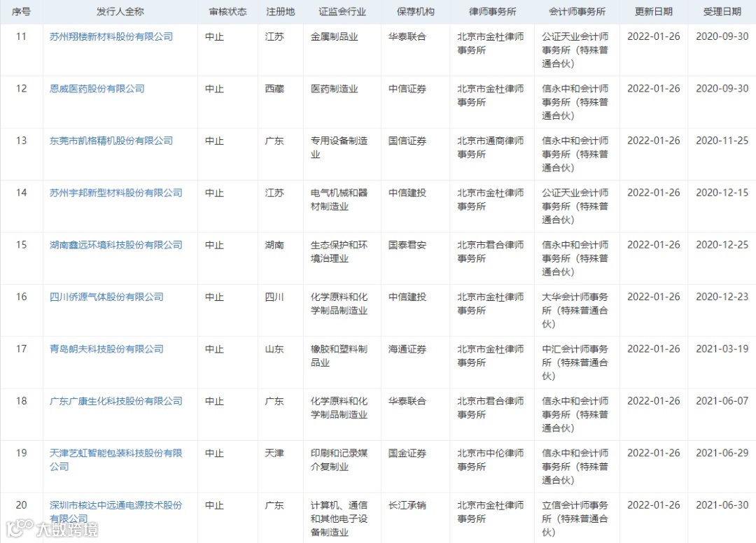756x543 pixels.
Task: Click acceptance date 2020-12-25
Action: 722,245
